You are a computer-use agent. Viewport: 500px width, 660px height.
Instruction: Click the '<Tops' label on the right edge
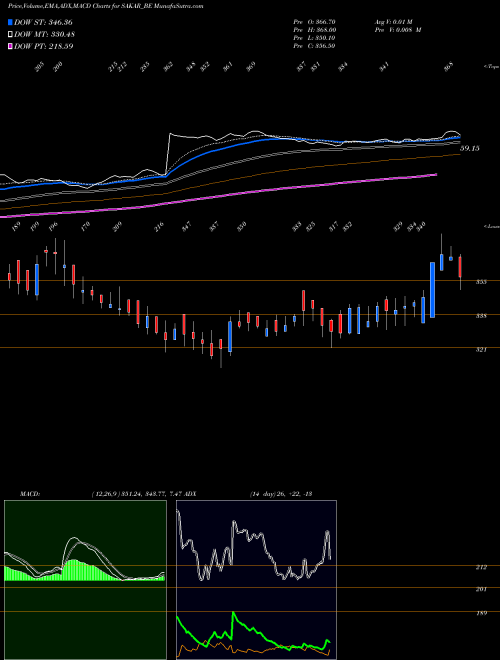[491, 67]
